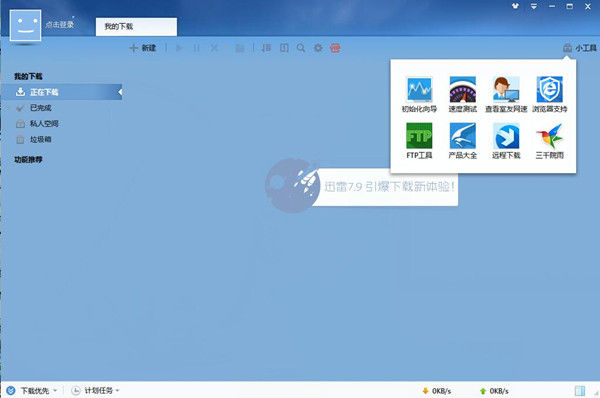Collapse sidebar arrow beside 正在下载

pyautogui.click(x=120, y=92)
